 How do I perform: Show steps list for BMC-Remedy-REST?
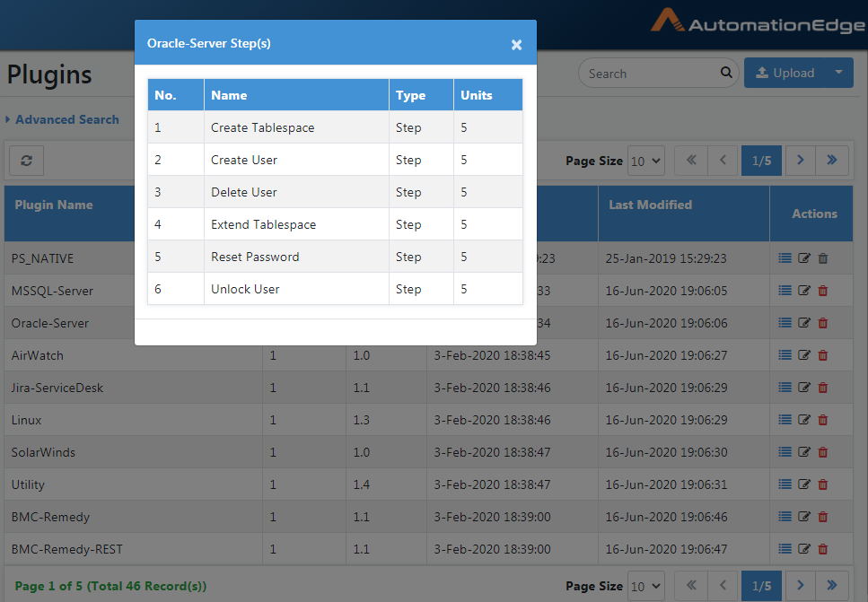[785, 549]
